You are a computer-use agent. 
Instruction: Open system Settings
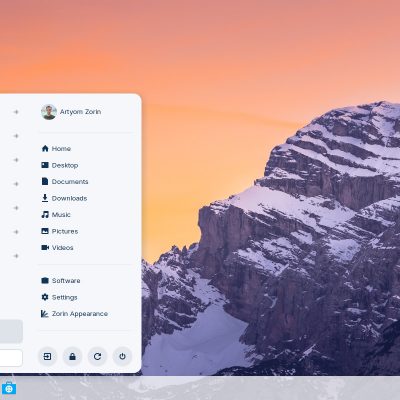click(59, 297)
